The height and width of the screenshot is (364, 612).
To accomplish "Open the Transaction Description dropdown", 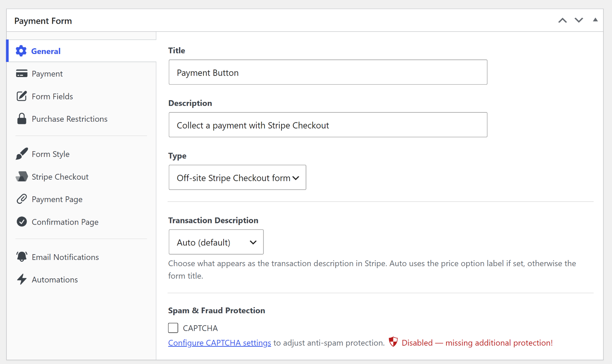I will (216, 242).
